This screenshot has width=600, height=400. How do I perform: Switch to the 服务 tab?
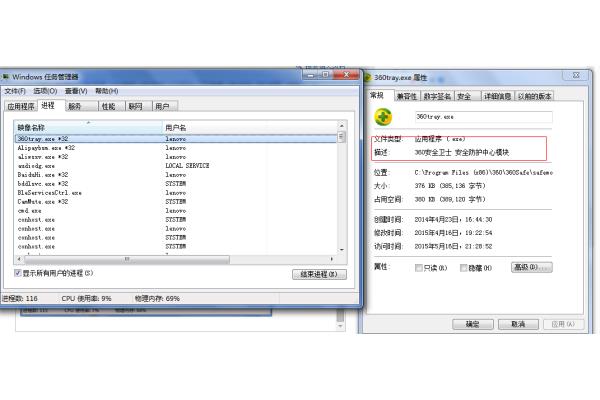pos(82,106)
